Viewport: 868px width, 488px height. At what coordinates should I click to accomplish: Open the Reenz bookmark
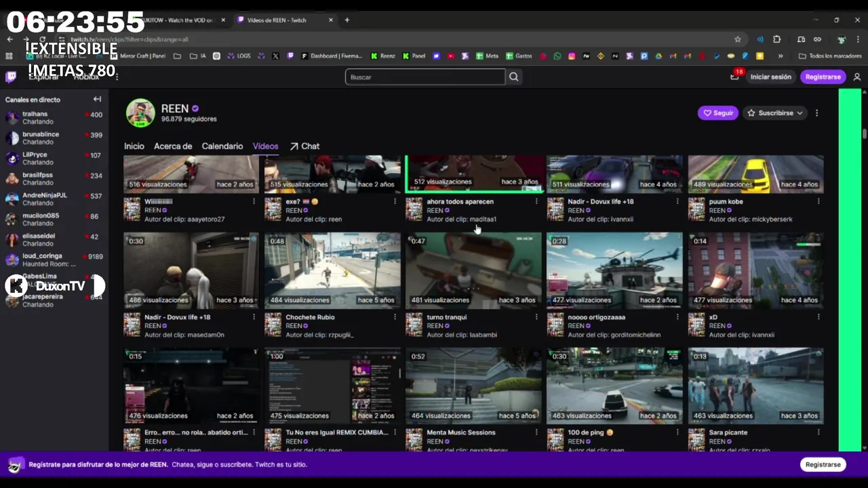pyautogui.click(x=383, y=56)
